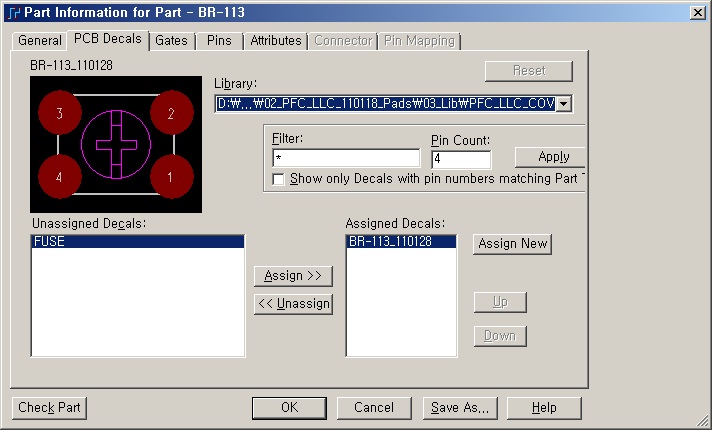Click pad 1 in decal preview
This screenshot has height=430, width=712.
(x=171, y=177)
